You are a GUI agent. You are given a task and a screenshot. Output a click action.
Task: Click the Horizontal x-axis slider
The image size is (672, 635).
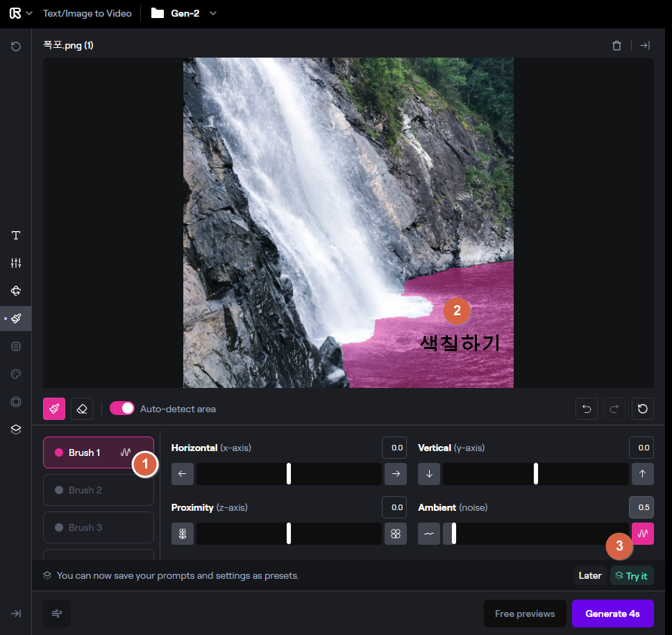point(289,474)
